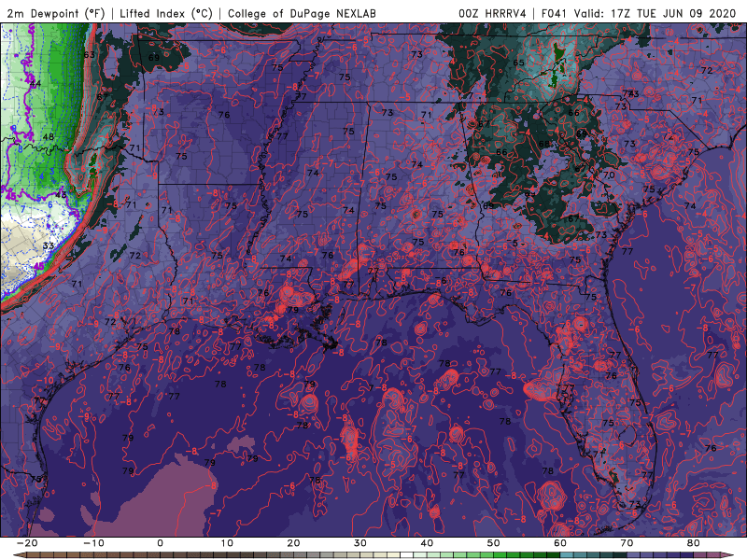This screenshot has height=560, width=747.
Task: Click the '63' dewpoint value on the map
Action: 89,55
